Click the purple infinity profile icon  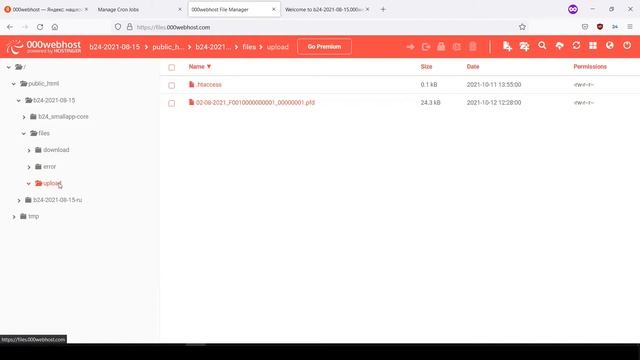pos(573,9)
